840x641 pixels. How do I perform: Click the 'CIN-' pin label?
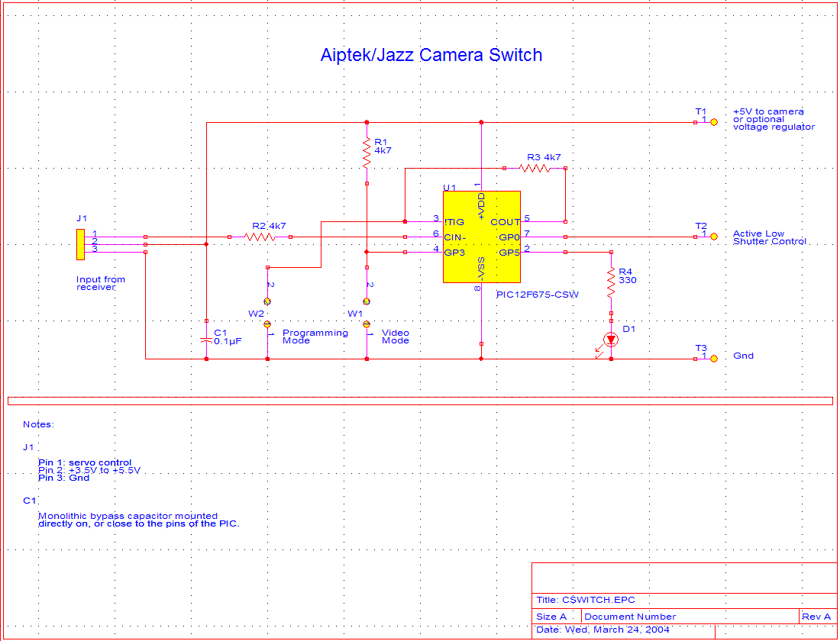pyautogui.click(x=455, y=237)
